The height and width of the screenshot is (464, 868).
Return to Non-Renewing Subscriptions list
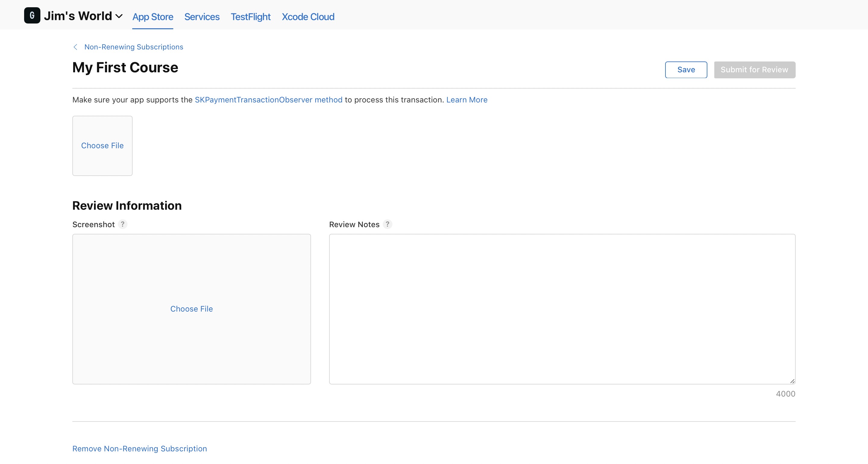(x=134, y=47)
